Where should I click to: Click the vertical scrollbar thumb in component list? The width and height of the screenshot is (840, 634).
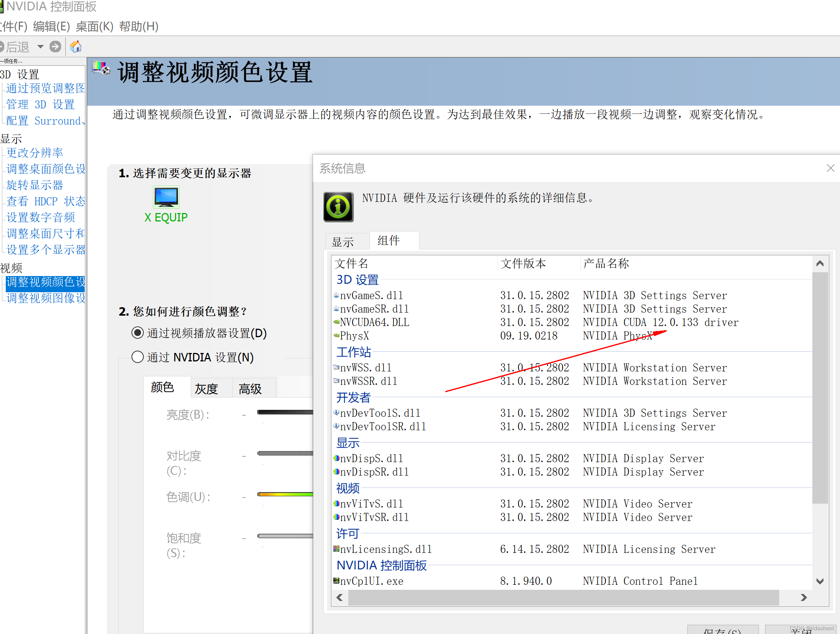click(820, 388)
